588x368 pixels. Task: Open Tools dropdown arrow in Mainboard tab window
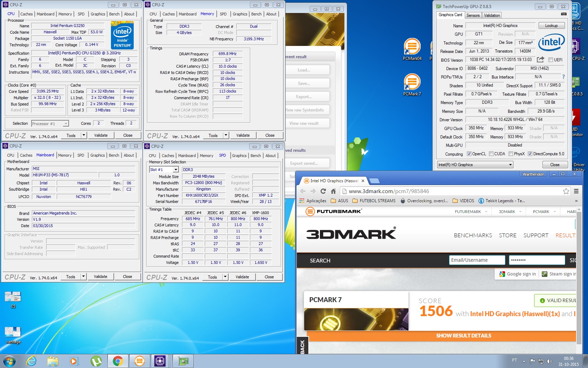click(83, 277)
